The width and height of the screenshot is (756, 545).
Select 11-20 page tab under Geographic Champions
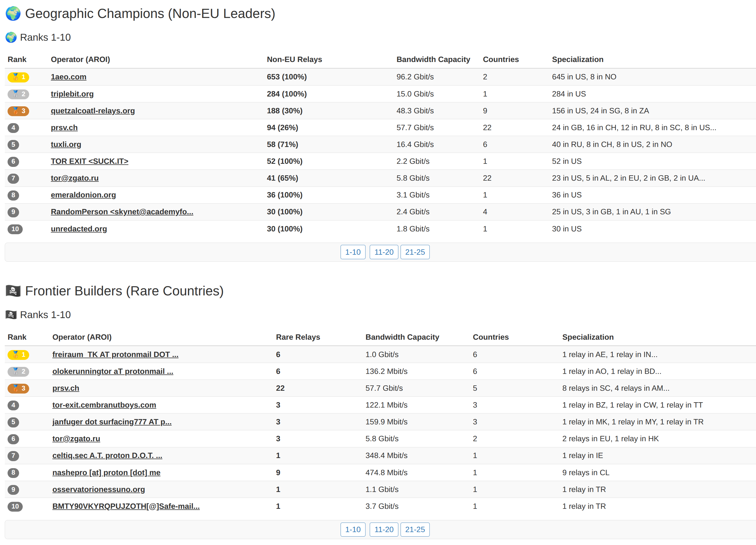pyautogui.click(x=384, y=252)
